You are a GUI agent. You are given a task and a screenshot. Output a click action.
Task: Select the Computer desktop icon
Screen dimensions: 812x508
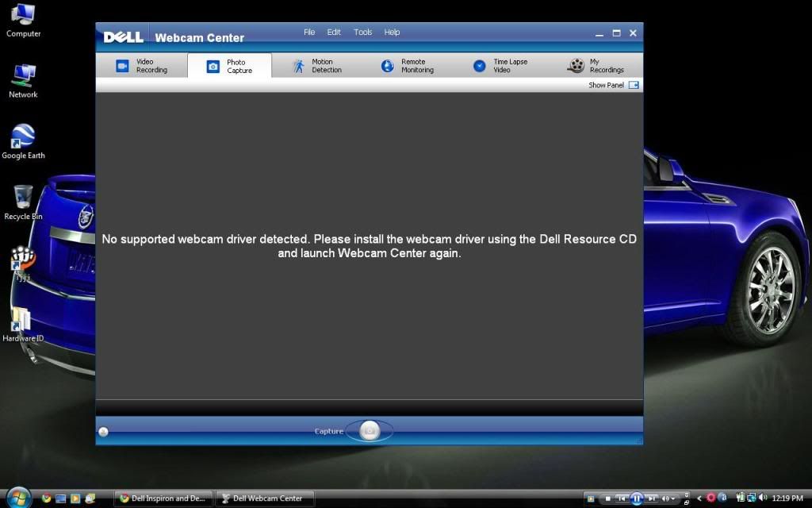(x=23, y=21)
